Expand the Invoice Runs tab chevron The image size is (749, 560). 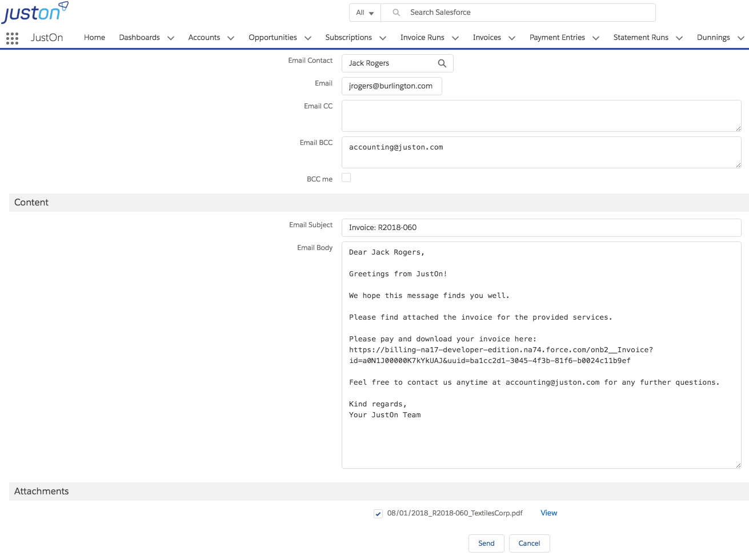tap(455, 38)
